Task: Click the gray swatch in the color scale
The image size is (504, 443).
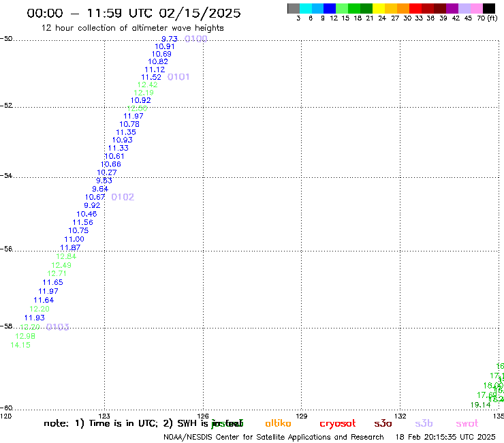Action: coord(294,8)
